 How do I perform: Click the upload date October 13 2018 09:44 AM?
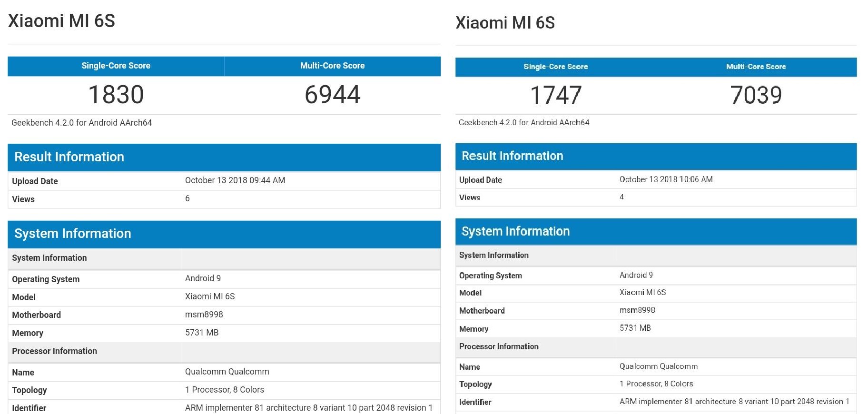tap(235, 180)
